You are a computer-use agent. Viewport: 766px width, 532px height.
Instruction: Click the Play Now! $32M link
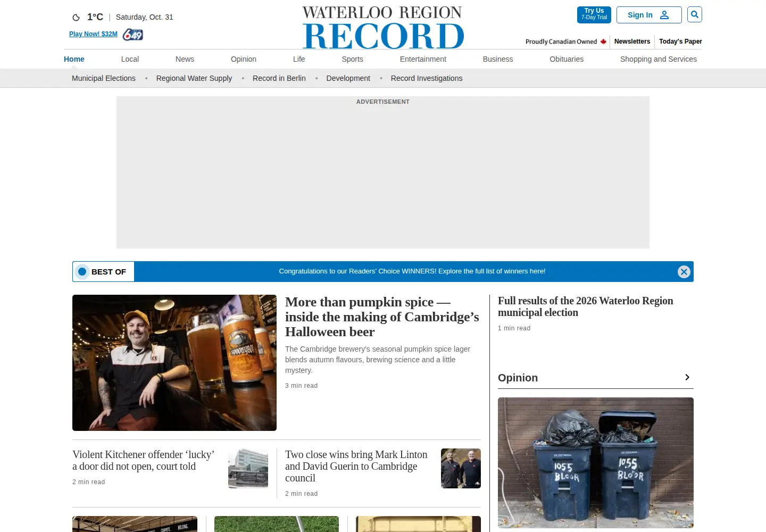coord(93,34)
